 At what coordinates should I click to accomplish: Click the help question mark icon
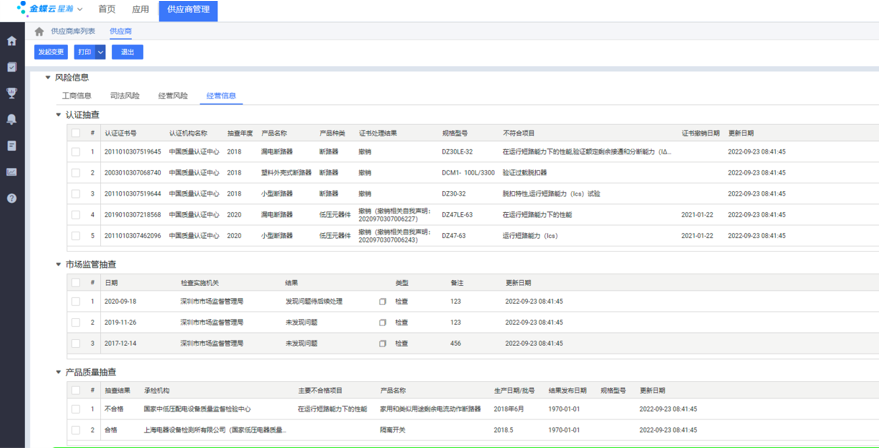[12, 198]
